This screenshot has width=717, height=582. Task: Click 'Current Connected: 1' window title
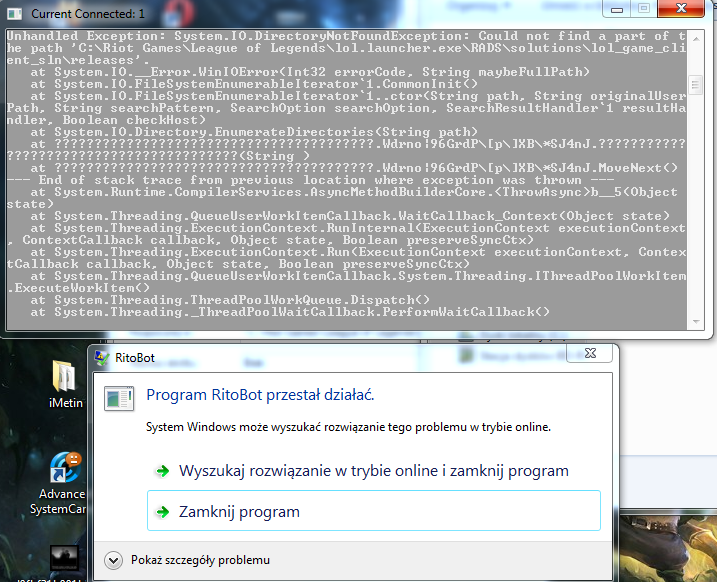[88, 14]
